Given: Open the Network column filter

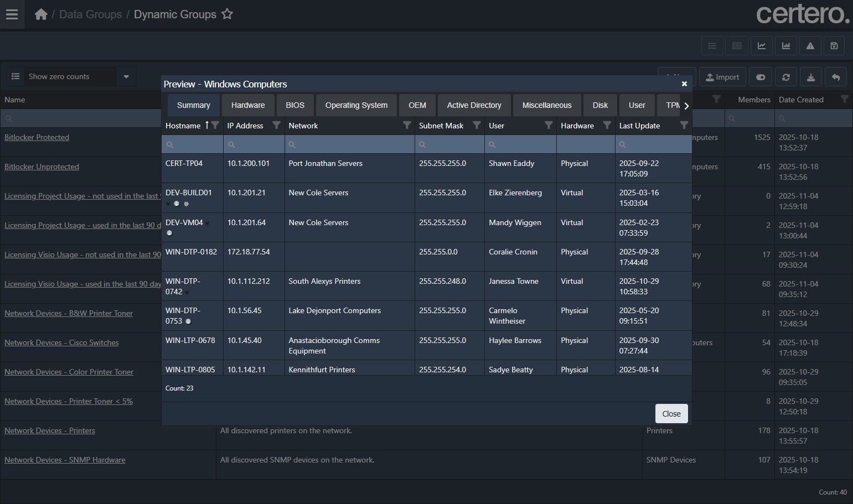Looking at the screenshot, I should point(407,126).
